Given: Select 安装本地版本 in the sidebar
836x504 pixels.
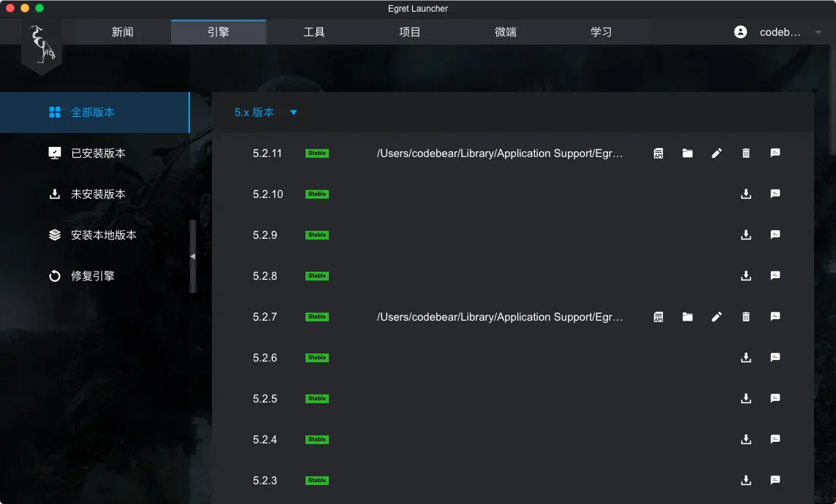Looking at the screenshot, I should pyautogui.click(x=95, y=235).
